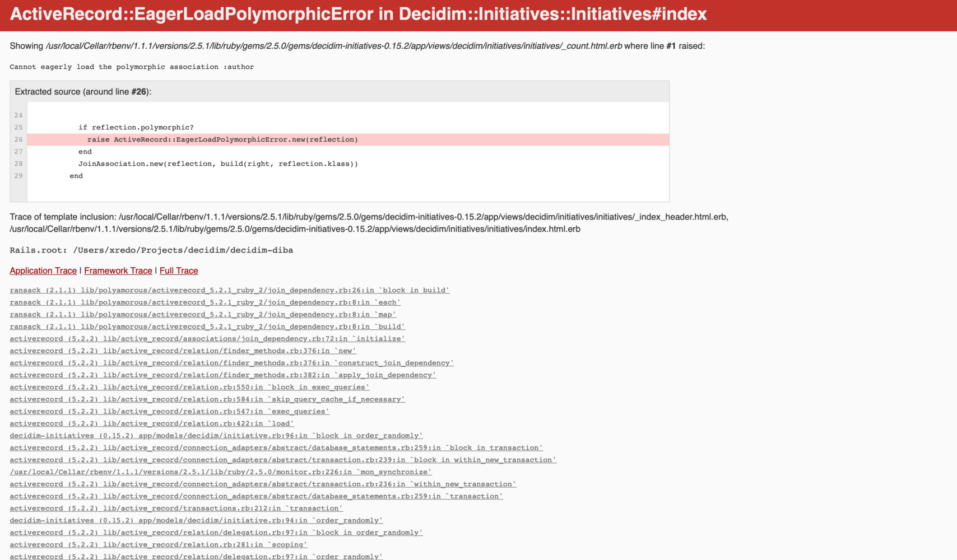Select transaction.rb:239 'block in within_new_transaction' trace line
The width and height of the screenshot is (957, 560).
click(283, 460)
